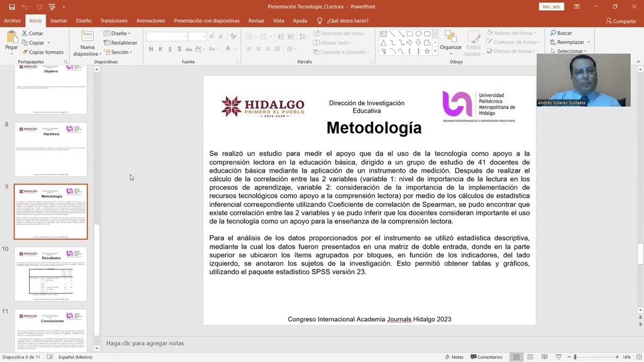Open Presentación con diapositivas tab

(x=207, y=21)
